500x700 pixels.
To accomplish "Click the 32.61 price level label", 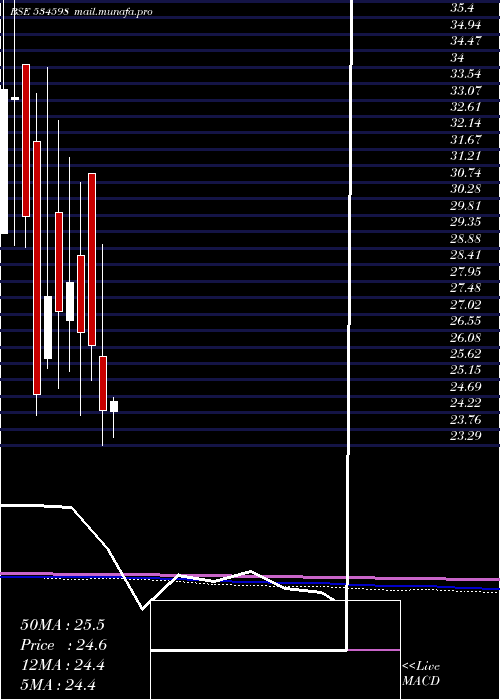I will pos(466,107).
